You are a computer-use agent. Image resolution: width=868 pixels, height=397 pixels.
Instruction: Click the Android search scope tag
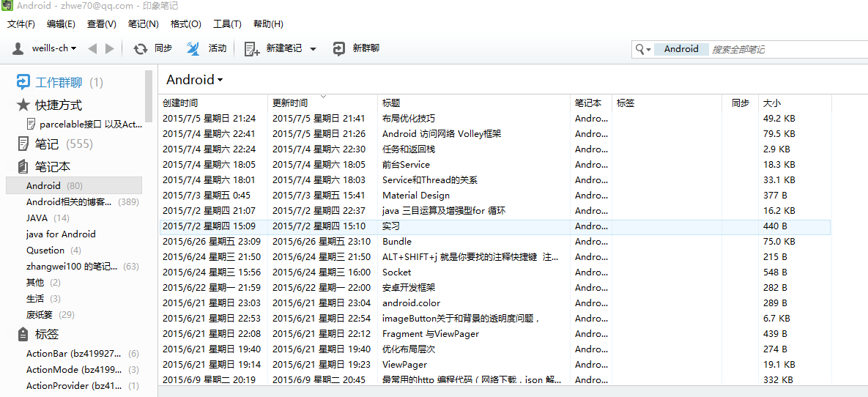tap(681, 49)
